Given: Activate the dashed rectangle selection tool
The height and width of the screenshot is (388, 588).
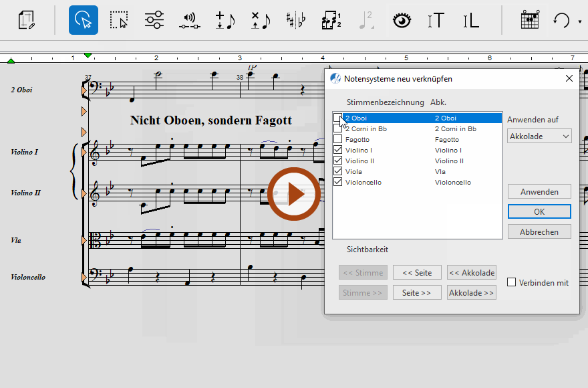Looking at the screenshot, I should tap(119, 20).
